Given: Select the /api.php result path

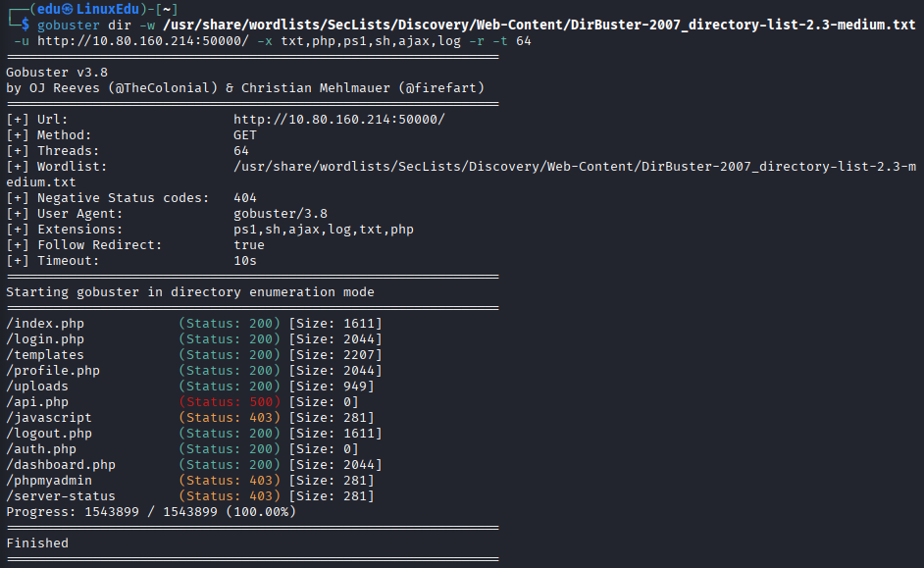Looking at the screenshot, I should coord(37,402).
